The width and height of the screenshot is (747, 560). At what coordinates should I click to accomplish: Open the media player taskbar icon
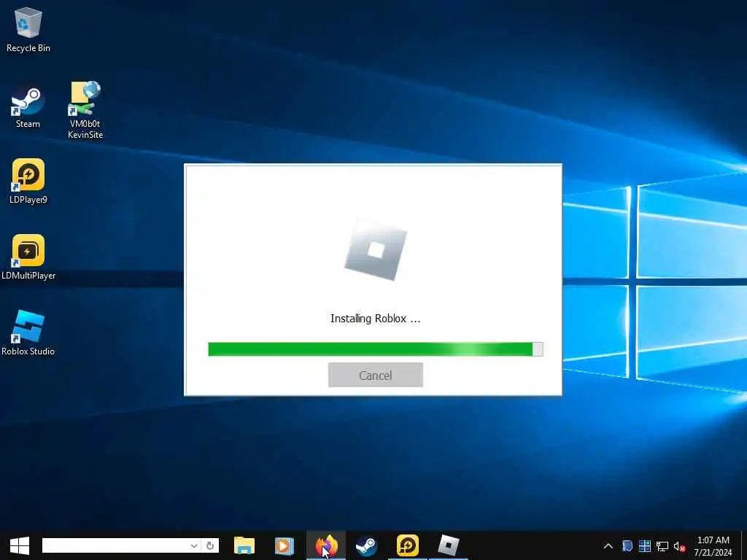(x=285, y=545)
